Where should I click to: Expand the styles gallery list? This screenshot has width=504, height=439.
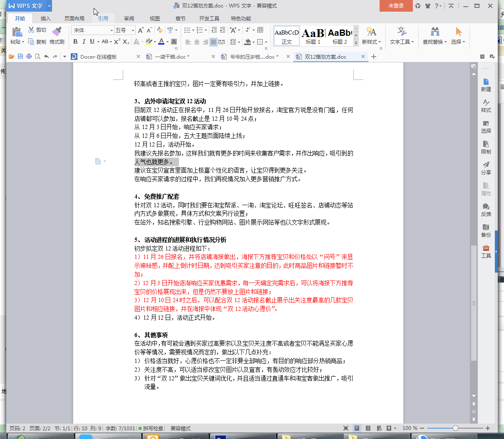[356, 43]
